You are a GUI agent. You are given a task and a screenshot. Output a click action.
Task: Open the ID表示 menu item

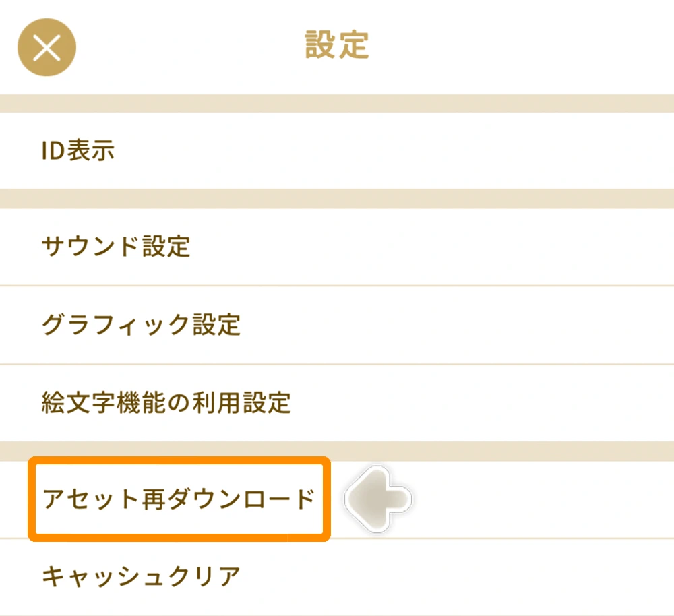[337, 150]
